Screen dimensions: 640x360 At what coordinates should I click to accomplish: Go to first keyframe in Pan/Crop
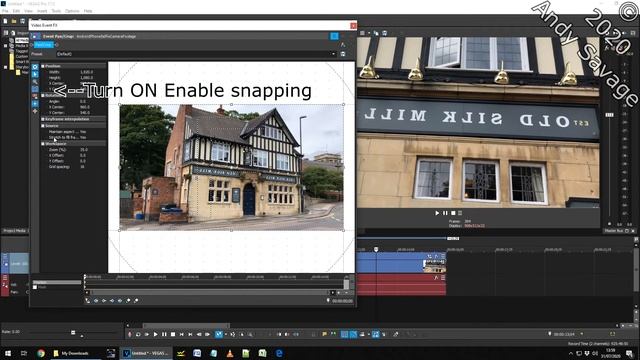pos(96,300)
